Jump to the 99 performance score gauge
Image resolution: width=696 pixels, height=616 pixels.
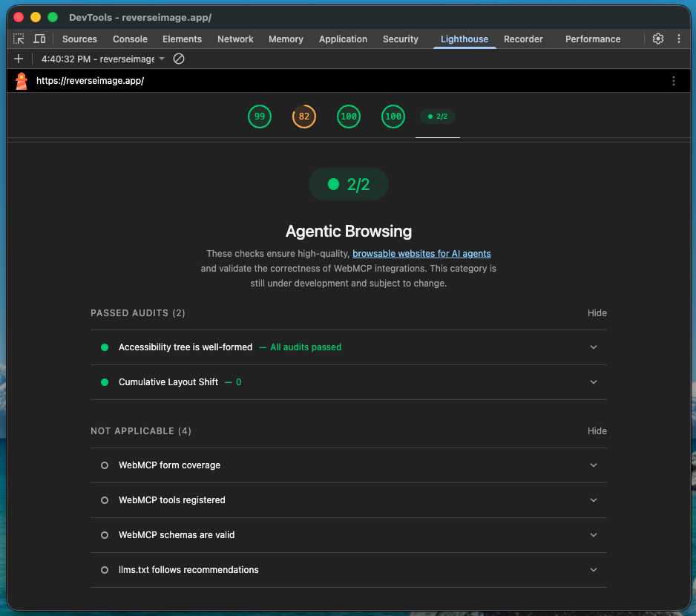pyautogui.click(x=260, y=117)
